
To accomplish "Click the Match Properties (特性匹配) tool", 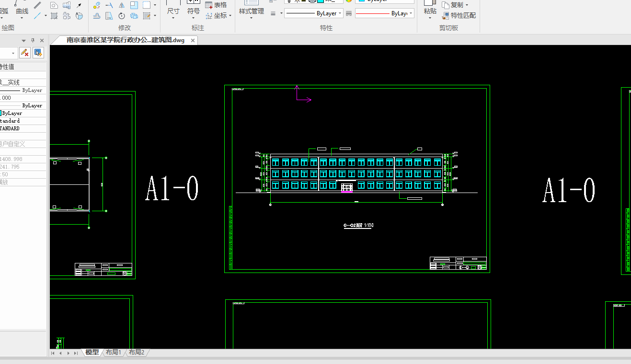I will point(459,15).
